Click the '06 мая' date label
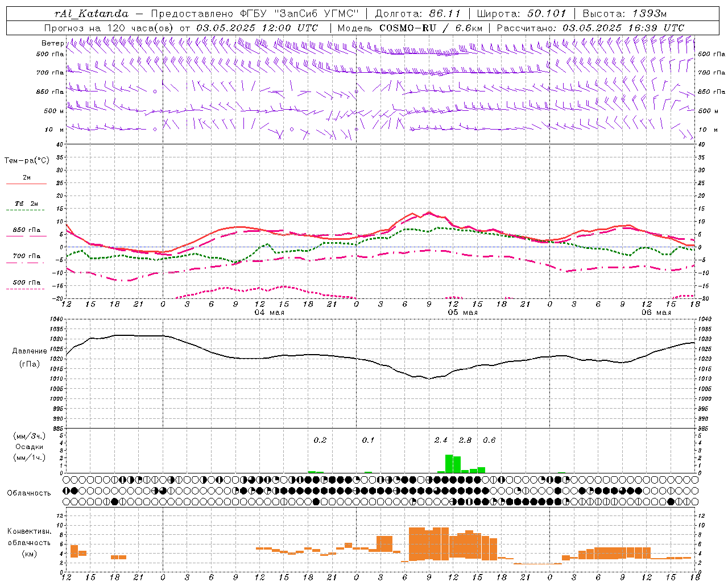 click(x=656, y=313)
